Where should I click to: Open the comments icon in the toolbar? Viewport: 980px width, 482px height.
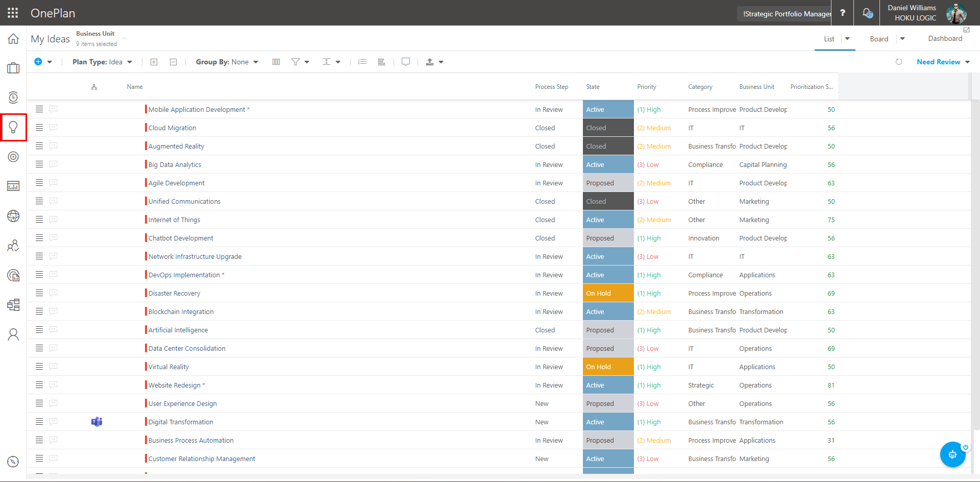pos(406,62)
